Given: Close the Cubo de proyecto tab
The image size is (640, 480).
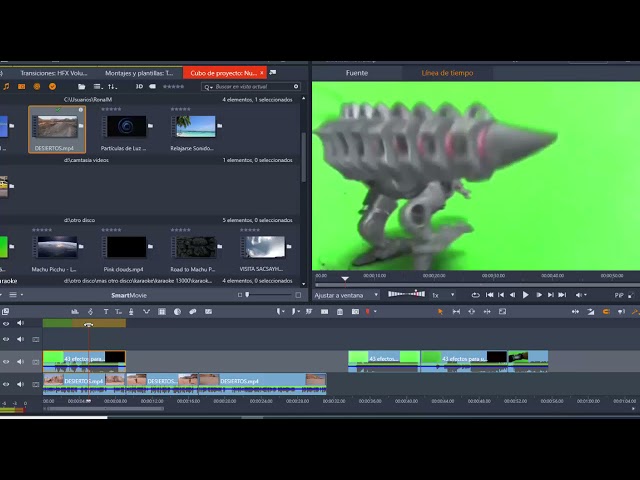Looking at the screenshot, I should pos(262,73).
